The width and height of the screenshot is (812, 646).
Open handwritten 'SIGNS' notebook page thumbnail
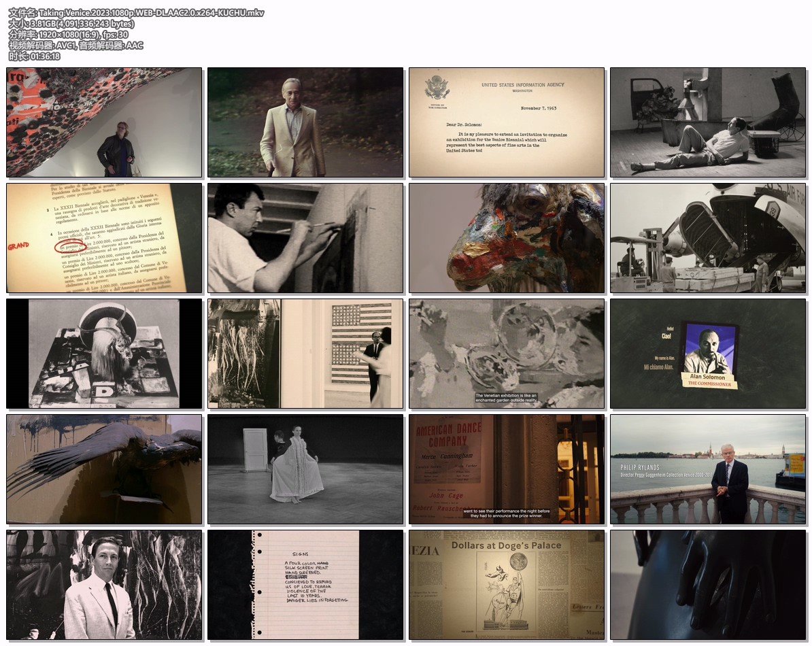click(x=305, y=584)
